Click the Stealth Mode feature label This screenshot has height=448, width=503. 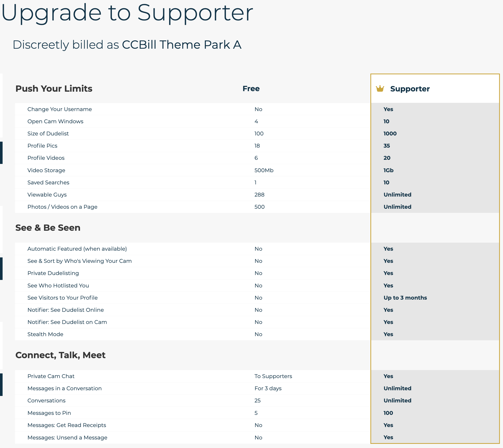(x=45, y=334)
